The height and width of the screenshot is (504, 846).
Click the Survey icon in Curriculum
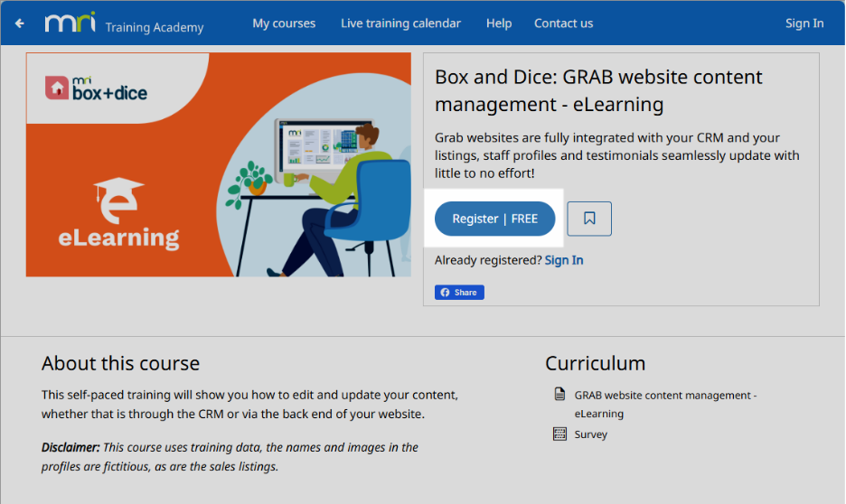560,434
